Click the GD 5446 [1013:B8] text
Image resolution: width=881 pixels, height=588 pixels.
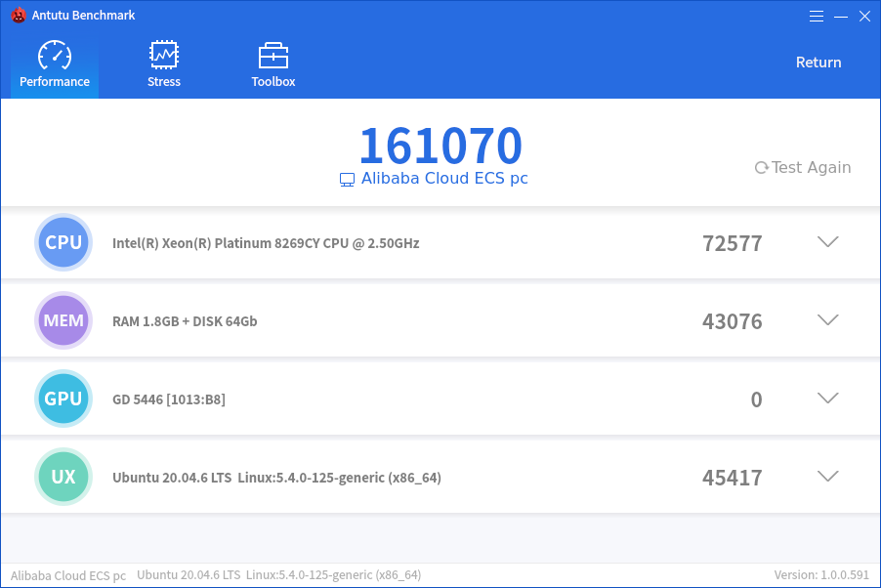click(169, 399)
